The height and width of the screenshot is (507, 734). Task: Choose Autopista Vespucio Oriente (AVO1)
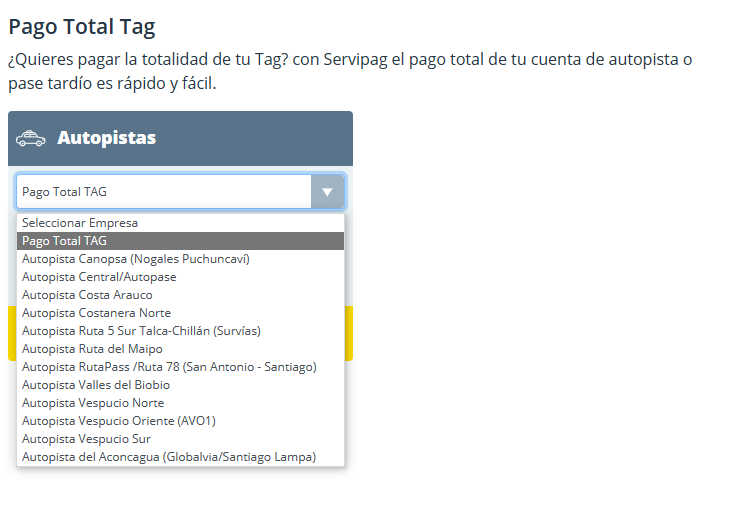119,421
